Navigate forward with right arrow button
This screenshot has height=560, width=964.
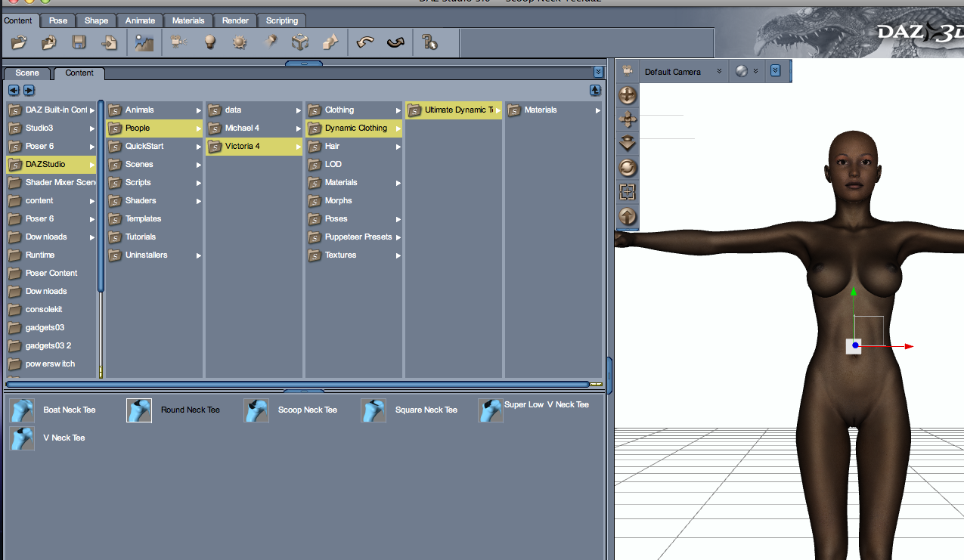coord(29,91)
